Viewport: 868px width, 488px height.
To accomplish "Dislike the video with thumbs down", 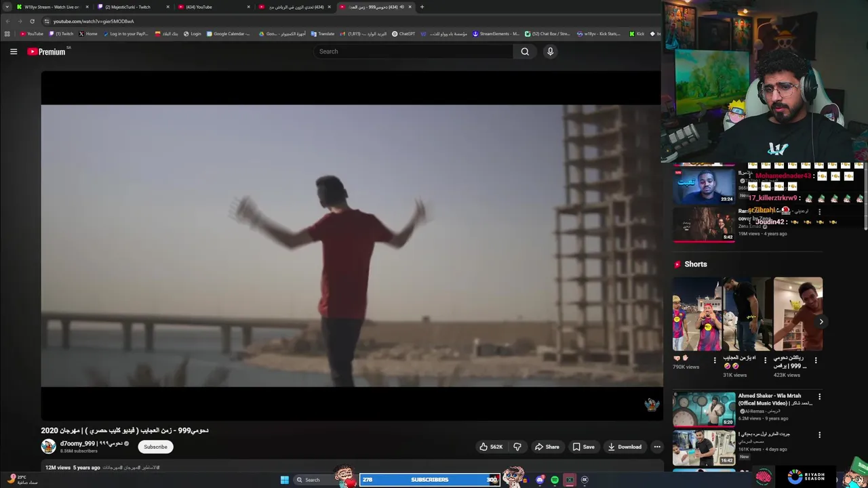I will [517, 447].
